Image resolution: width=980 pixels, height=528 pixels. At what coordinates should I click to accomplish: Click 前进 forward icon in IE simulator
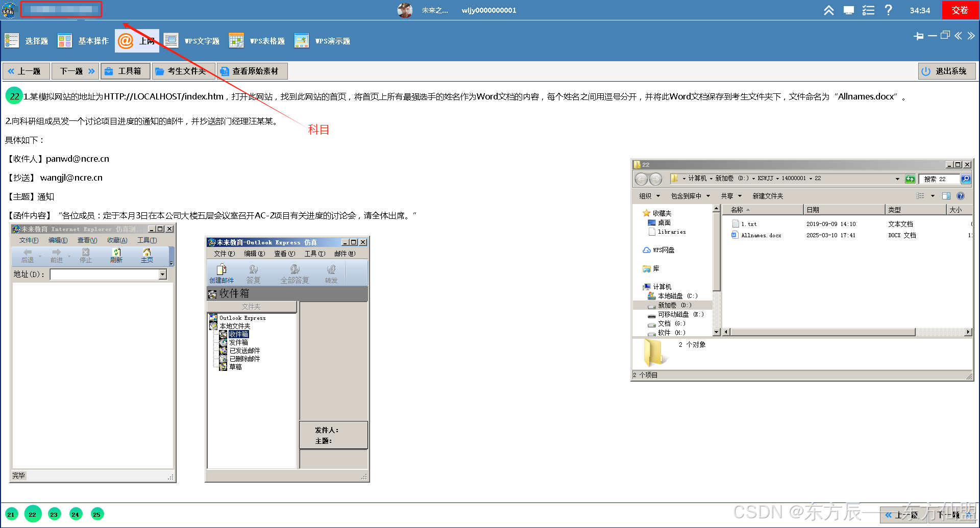pos(57,256)
